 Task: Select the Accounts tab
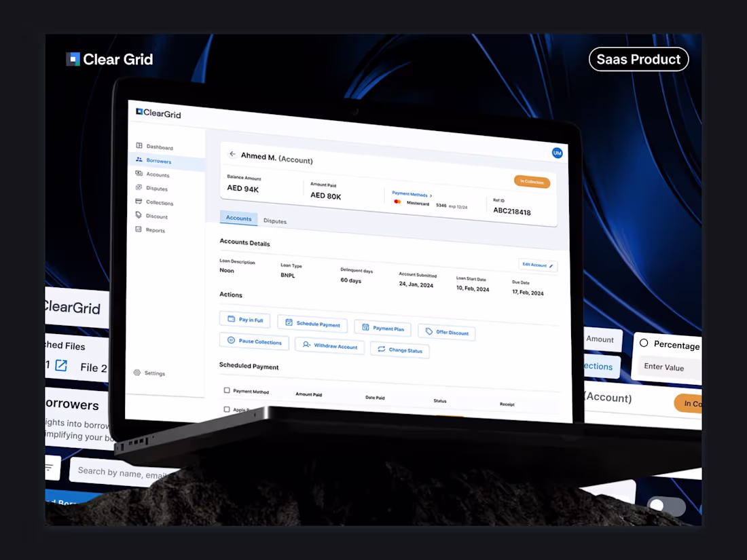(x=238, y=218)
